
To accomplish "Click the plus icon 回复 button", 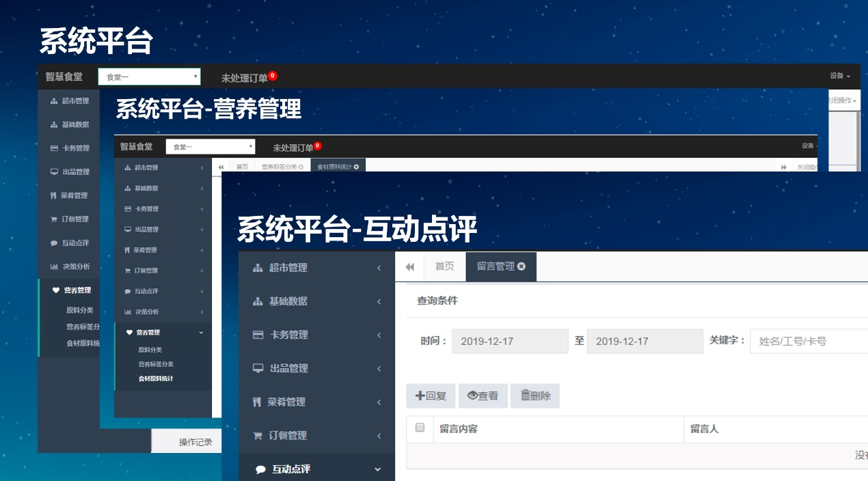I will (x=431, y=396).
